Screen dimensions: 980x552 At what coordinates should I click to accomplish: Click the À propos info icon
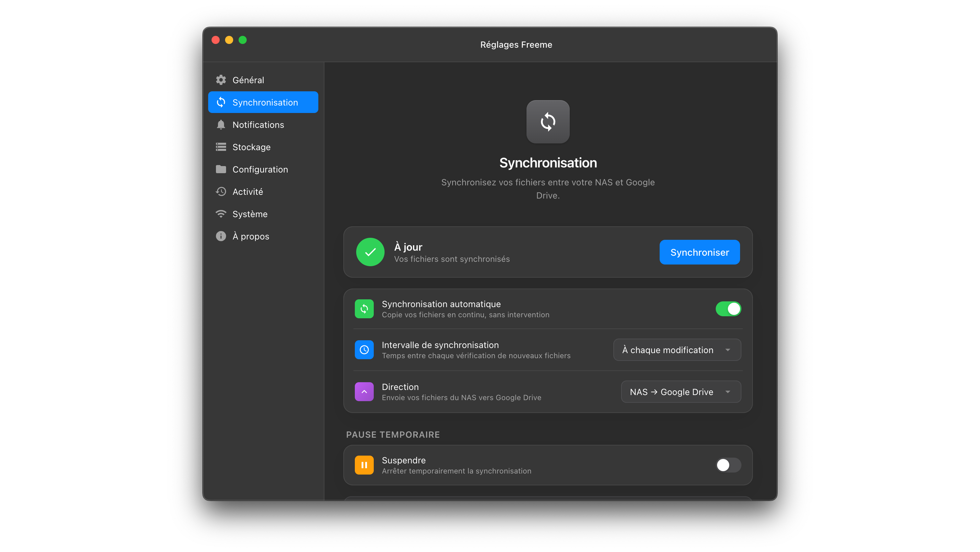(x=221, y=236)
